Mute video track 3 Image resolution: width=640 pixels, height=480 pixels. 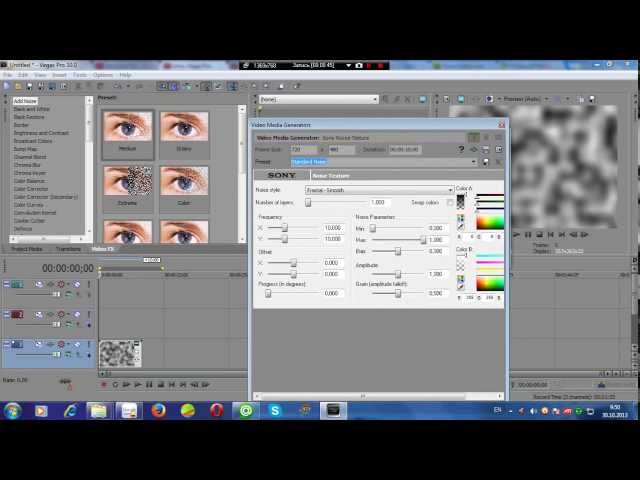[77, 344]
